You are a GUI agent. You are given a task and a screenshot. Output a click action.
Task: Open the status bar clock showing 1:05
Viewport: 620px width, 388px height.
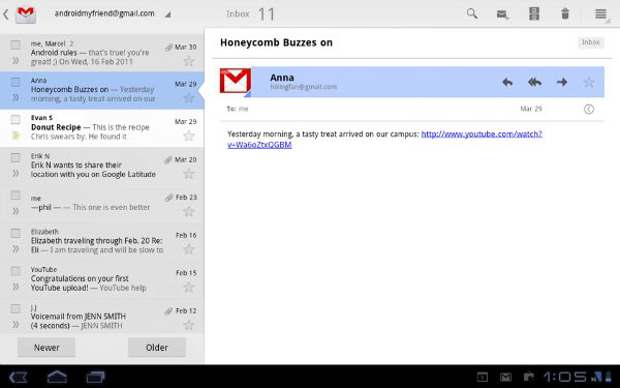(x=565, y=377)
